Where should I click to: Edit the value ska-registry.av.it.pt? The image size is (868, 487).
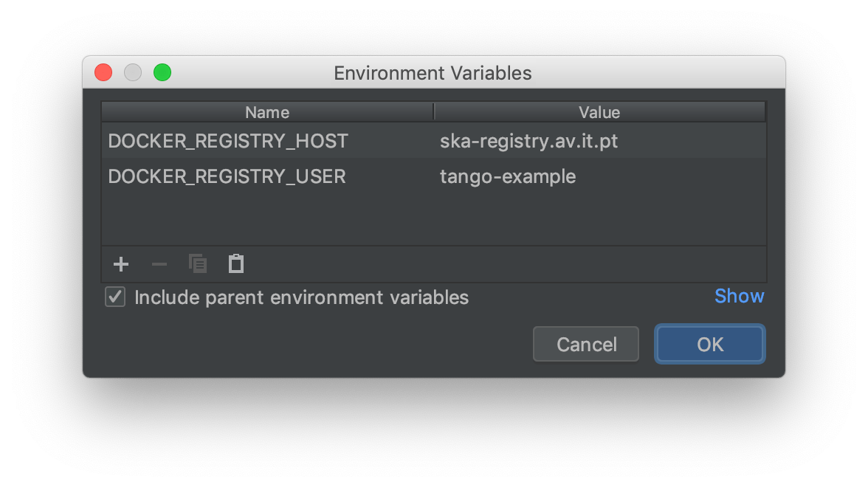[529, 140]
